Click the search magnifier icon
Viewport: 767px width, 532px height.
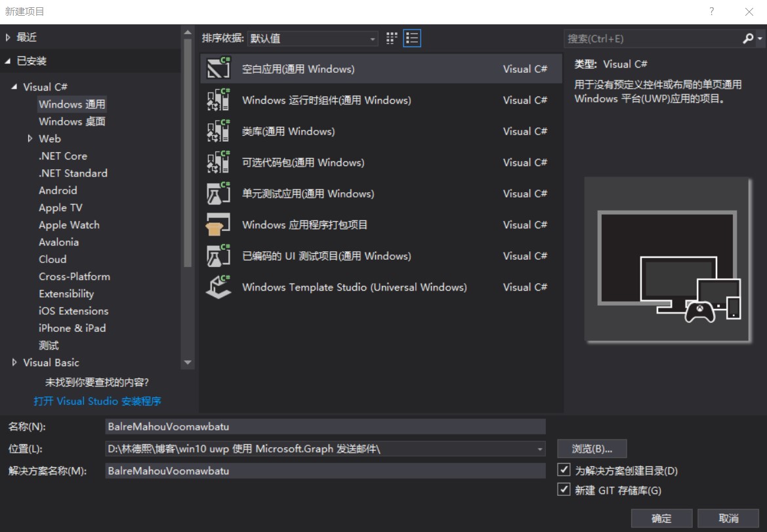click(748, 38)
